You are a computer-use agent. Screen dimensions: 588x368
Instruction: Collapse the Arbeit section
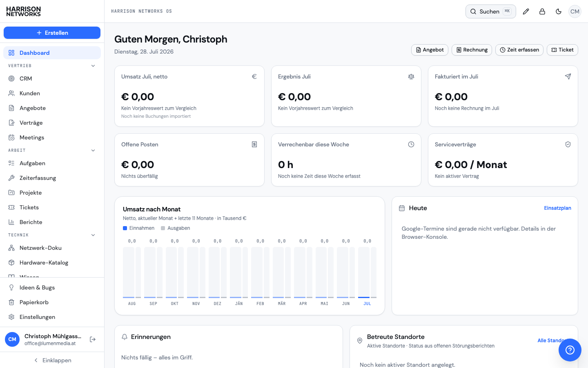(x=93, y=150)
